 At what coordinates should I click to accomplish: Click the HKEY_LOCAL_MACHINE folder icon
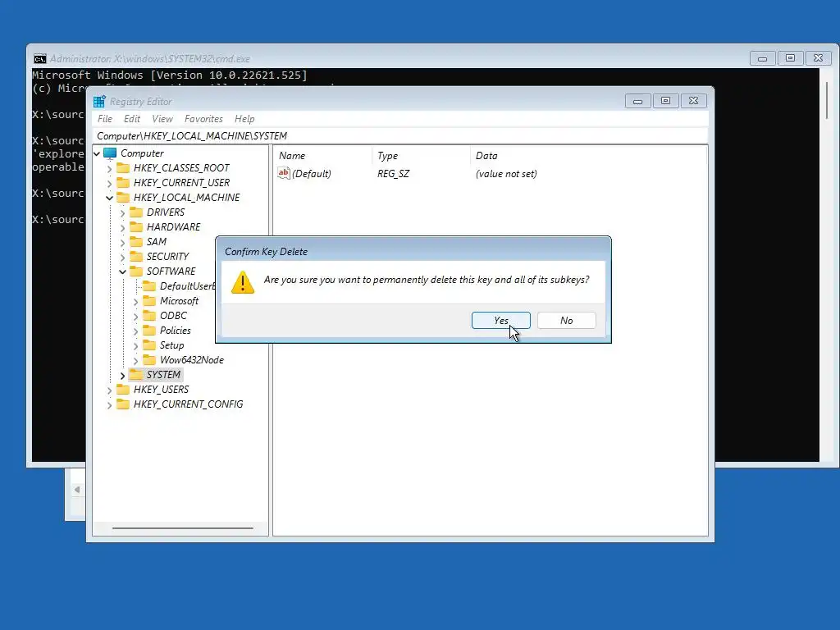pyautogui.click(x=123, y=197)
